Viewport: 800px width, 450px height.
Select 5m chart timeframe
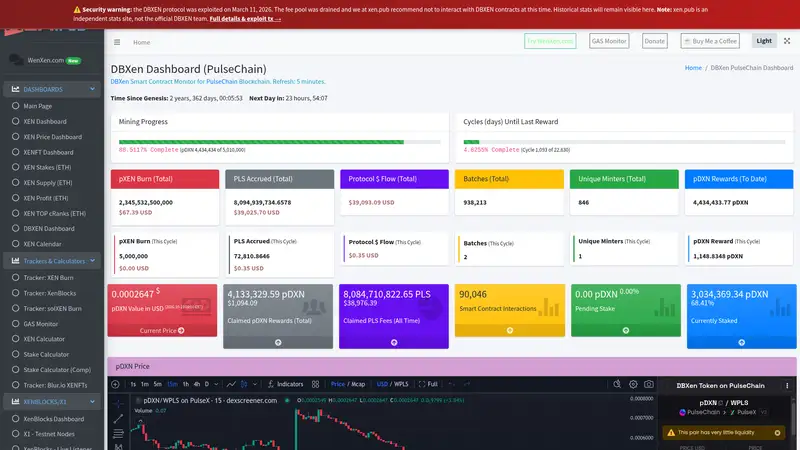[157, 384]
